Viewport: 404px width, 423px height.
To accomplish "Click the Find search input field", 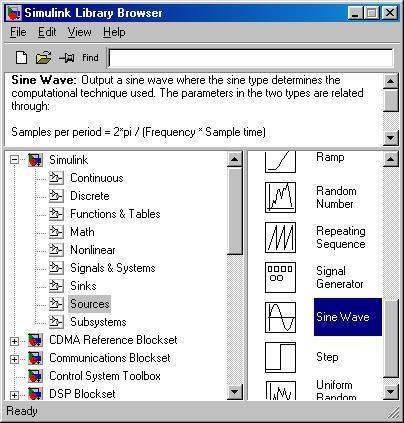I will click(251, 58).
